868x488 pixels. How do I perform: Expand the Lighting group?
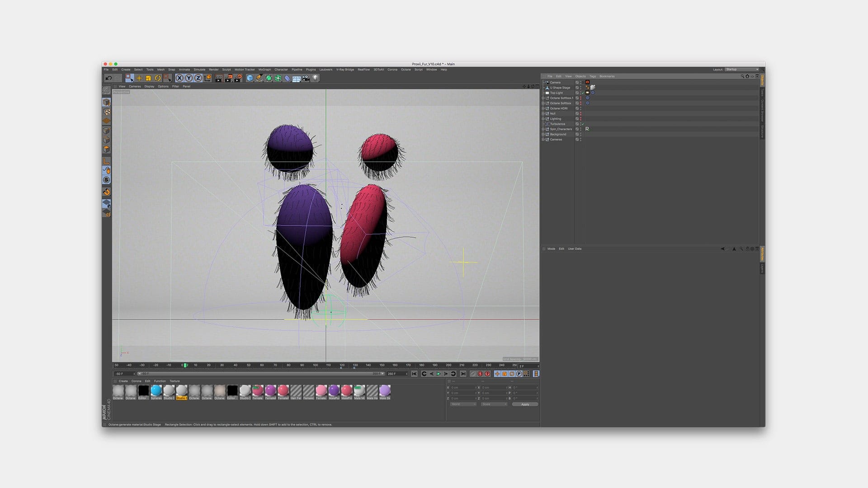(543, 119)
